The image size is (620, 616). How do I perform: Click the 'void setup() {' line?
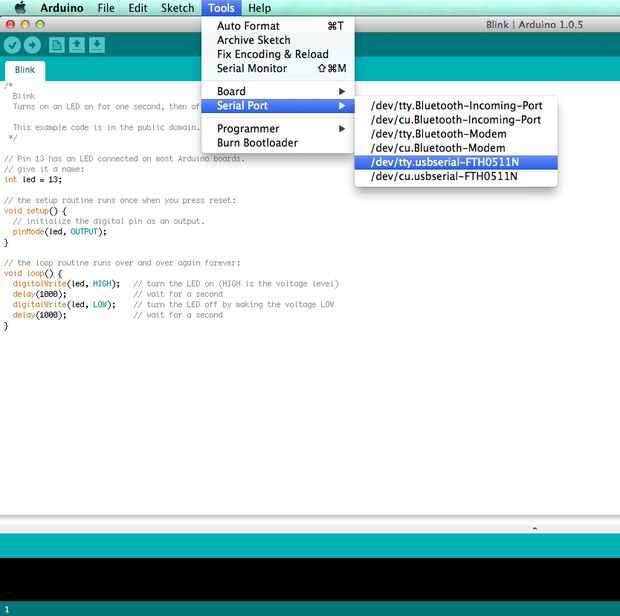click(x=35, y=211)
